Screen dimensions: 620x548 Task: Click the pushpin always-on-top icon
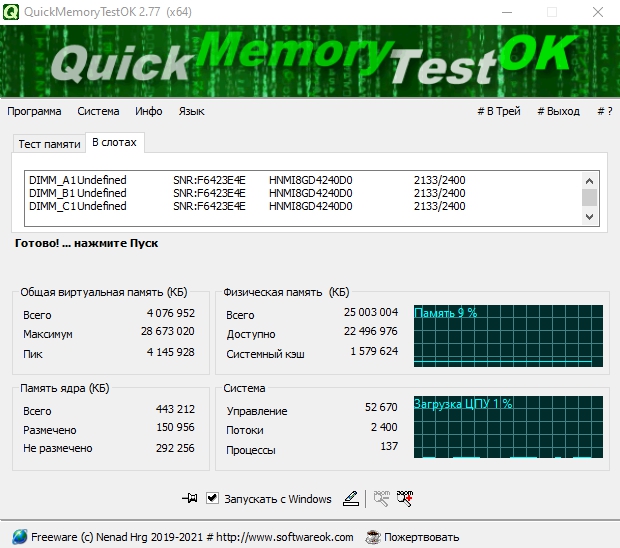[190, 498]
